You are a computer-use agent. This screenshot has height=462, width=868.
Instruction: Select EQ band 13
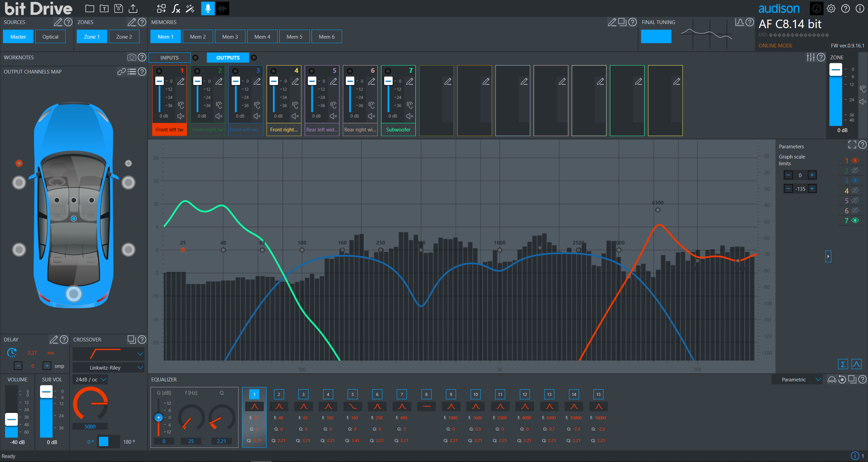pos(549,394)
